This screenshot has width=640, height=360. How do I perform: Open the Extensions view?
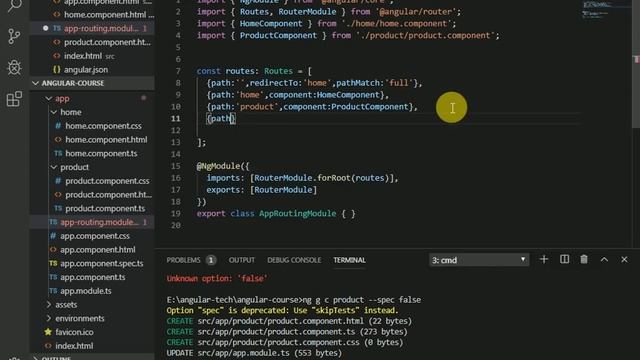pos(14,98)
